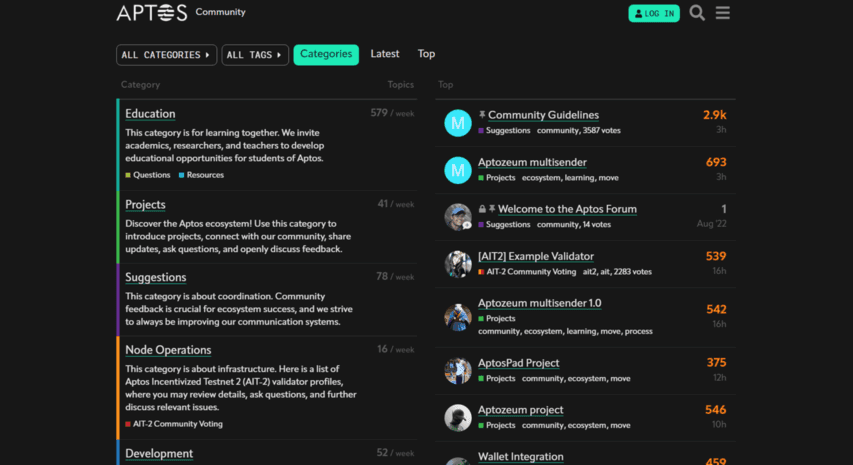This screenshot has width=853, height=465.
Task: Click the 539 count on Example Validator
Action: [716, 256]
